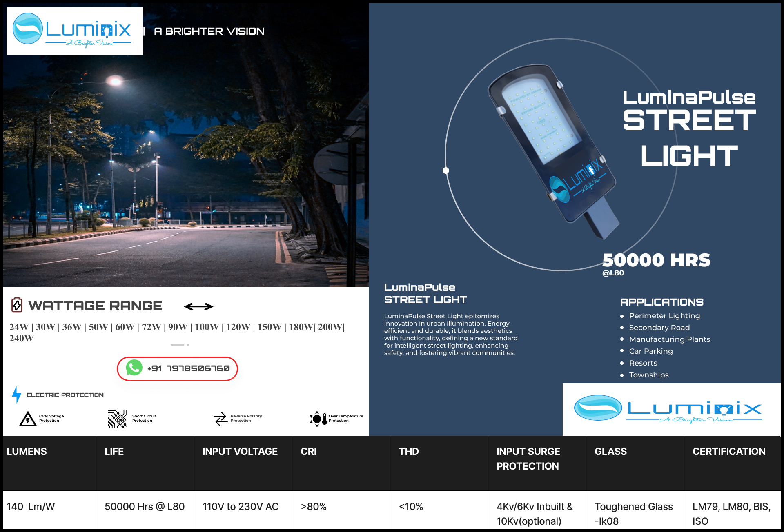Click the 50000 HRS lifetime text
The height and width of the screenshot is (532, 784).
tap(656, 260)
